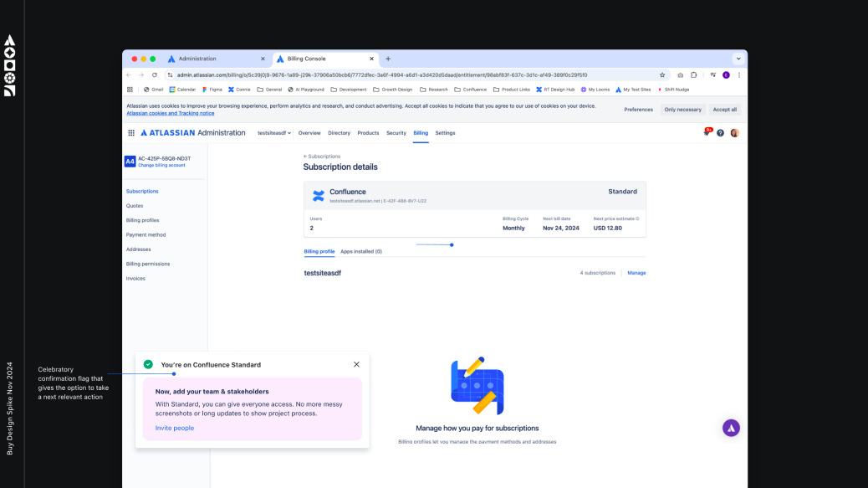This screenshot has width=868, height=488.
Task: Close the Confluence Standard confirmation flag
Action: 356,364
